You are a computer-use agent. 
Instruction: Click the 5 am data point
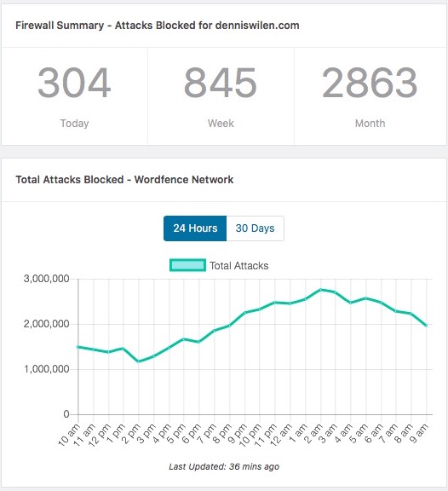click(366, 298)
